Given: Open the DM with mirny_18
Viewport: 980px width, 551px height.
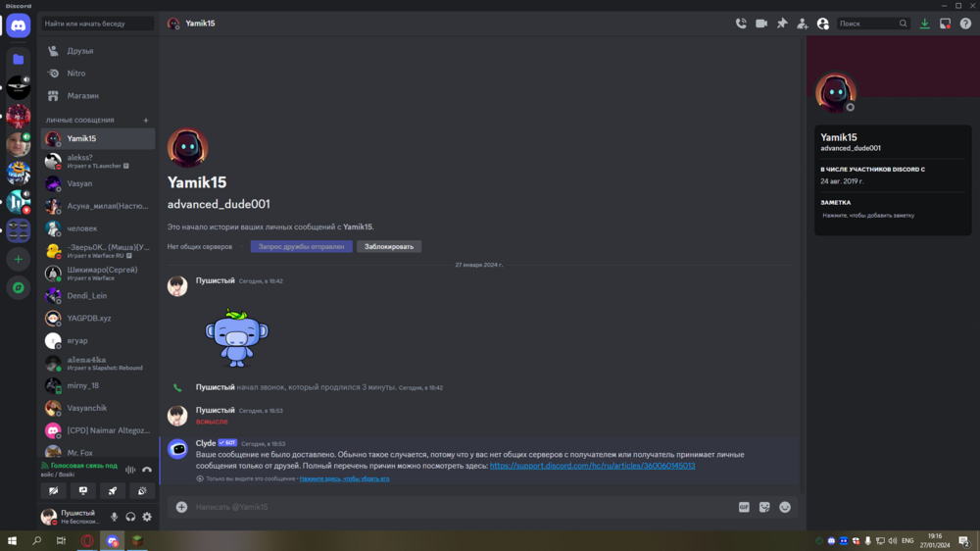Looking at the screenshot, I should click(x=97, y=386).
